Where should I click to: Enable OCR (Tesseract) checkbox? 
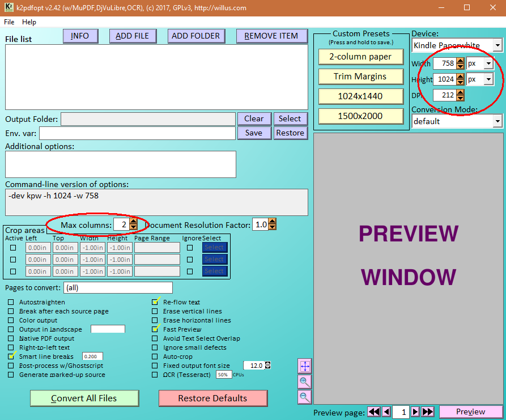(x=155, y=375)
